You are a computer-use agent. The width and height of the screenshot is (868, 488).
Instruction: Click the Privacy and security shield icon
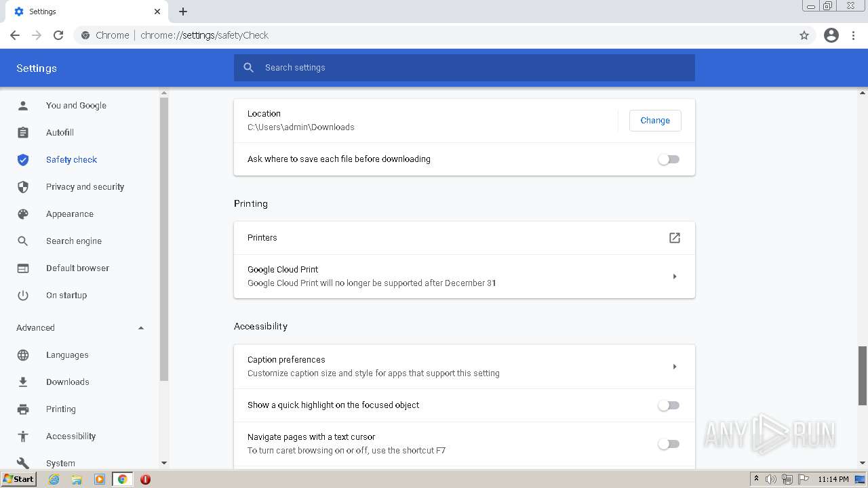tap(23, 187)
